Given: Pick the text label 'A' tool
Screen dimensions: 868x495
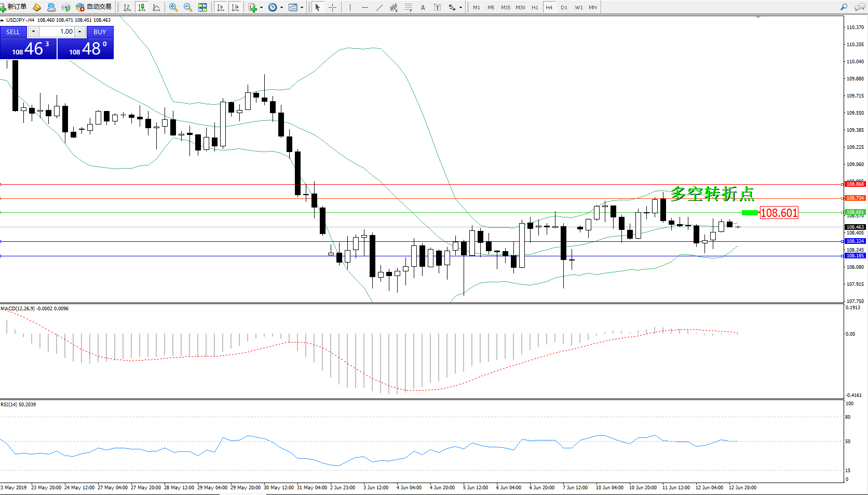Looking at the screenshot, I should tap(423, 7).
